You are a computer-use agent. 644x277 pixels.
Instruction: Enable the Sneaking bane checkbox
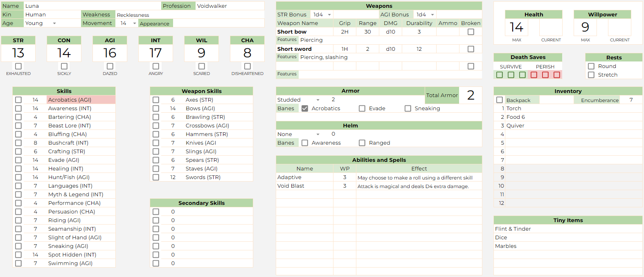tap(408, 108)
